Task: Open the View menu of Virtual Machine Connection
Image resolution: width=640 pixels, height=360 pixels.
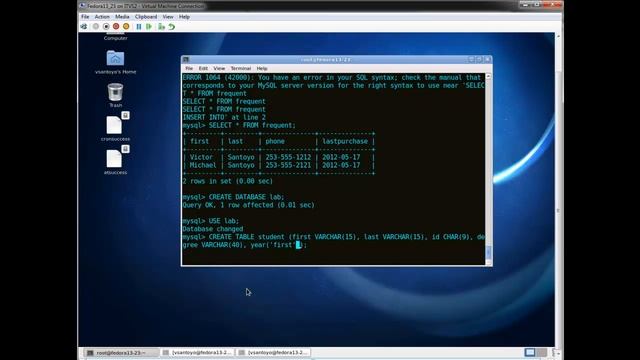Action: (168, 17)
